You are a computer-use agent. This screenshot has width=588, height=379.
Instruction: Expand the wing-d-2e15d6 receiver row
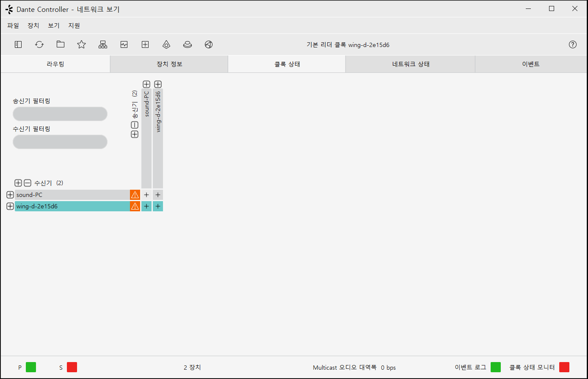(10, 206)
